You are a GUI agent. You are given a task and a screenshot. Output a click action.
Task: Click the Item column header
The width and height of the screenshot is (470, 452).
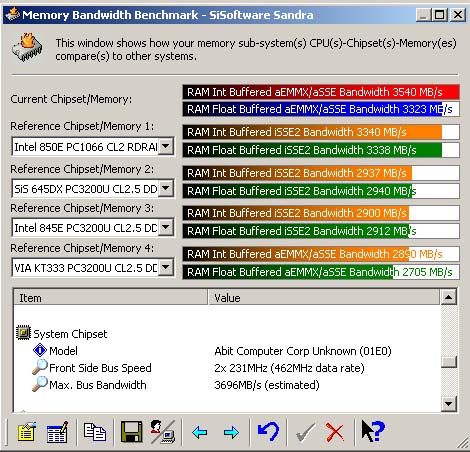pyautogui.click(x=111, y=297)
